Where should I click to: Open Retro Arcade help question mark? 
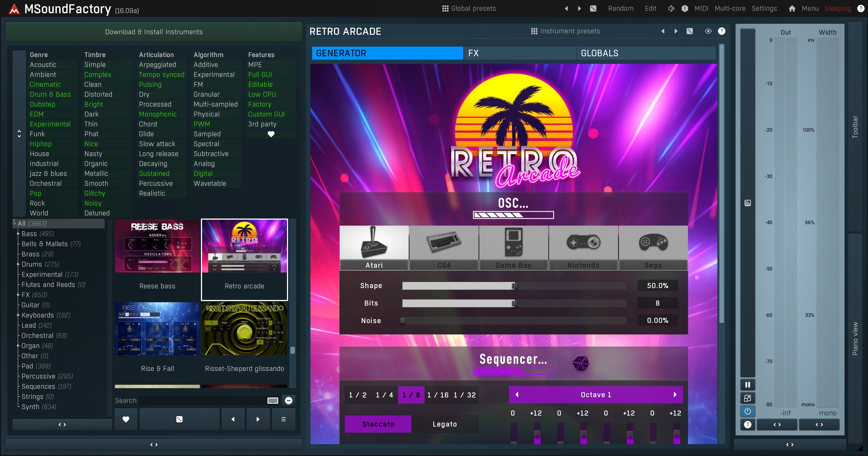tap(721, 31)
